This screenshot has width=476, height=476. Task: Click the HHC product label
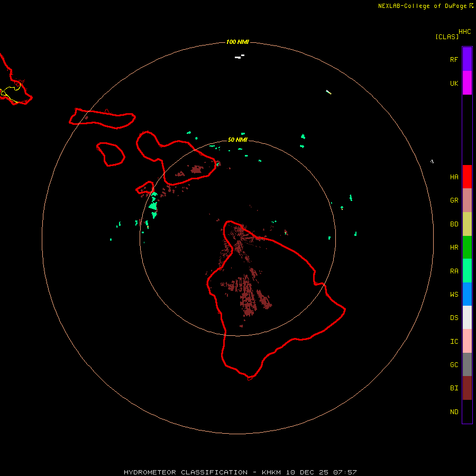pyautogui.click(x=464, y=32)
